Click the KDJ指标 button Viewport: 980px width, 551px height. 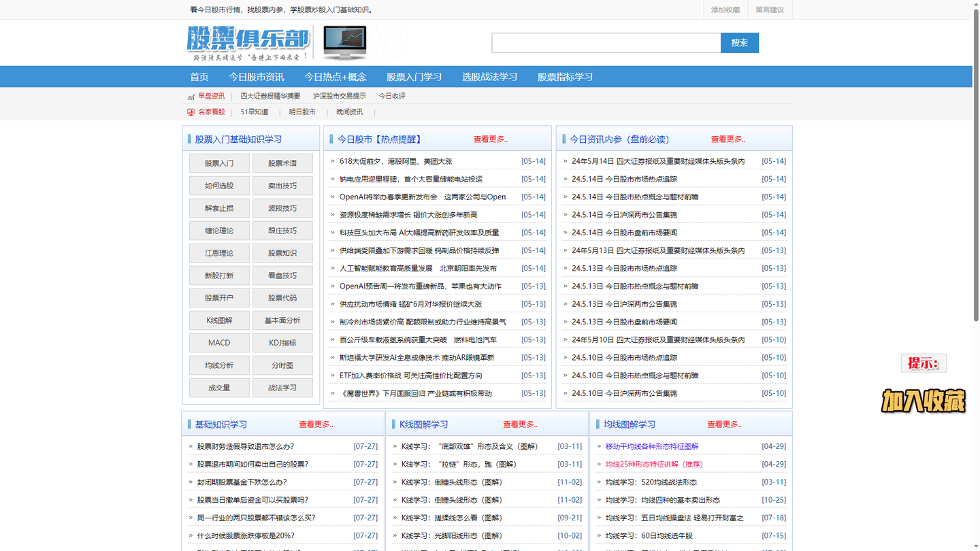point(282,343)
